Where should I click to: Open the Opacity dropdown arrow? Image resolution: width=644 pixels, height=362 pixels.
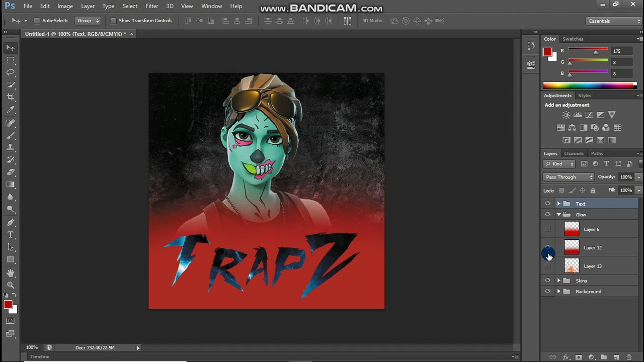point(639,177)
